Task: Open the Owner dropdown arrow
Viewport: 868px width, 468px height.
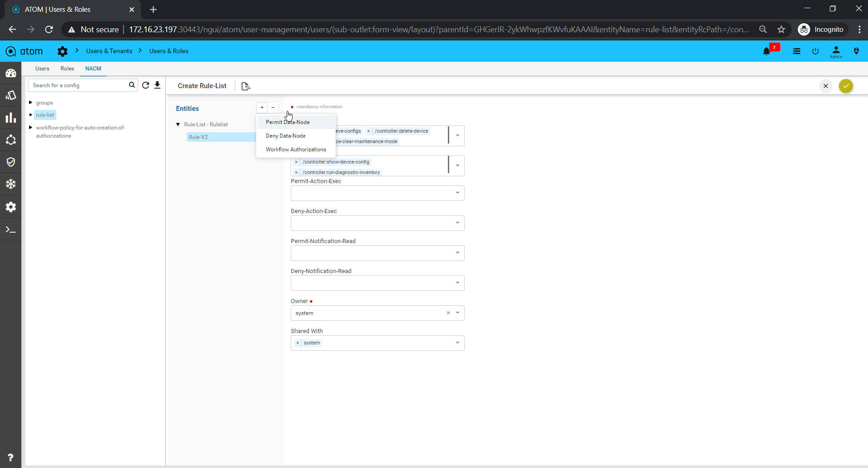Action: click(x=457, y=313)
